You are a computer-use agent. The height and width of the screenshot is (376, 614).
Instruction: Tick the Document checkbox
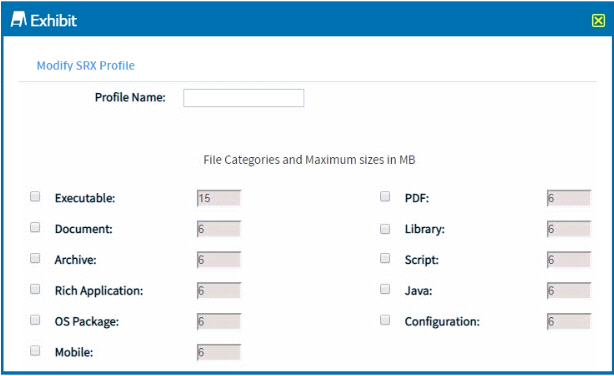pos(35,227)
